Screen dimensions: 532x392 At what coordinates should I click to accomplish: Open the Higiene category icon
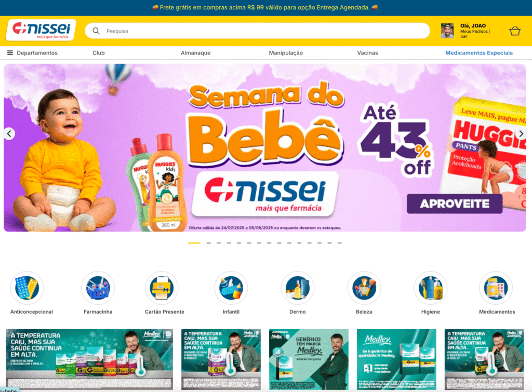coord(430,288)
